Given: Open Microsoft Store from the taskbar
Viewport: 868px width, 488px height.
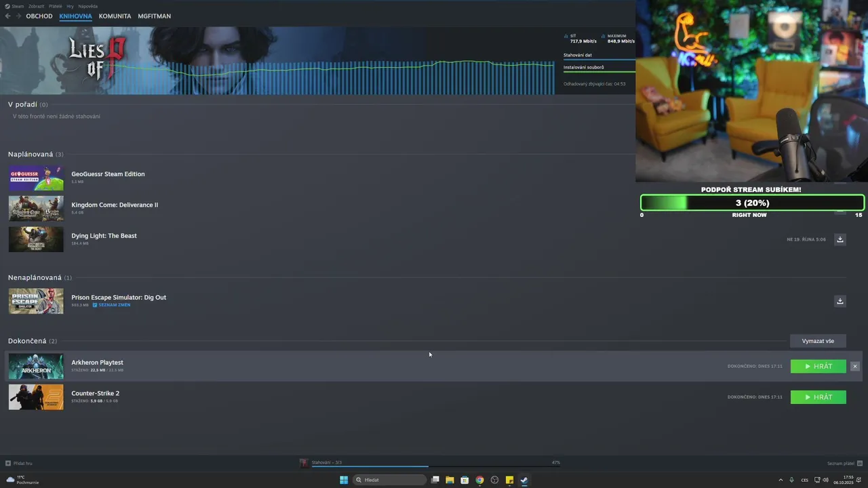Looking at the screenshot, I should tap(465, 480).
